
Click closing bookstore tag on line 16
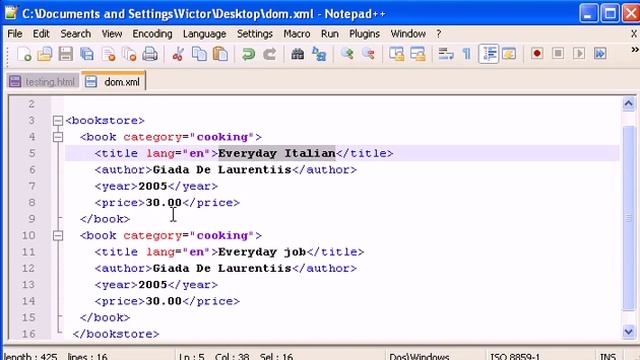(x=116, y=334)
